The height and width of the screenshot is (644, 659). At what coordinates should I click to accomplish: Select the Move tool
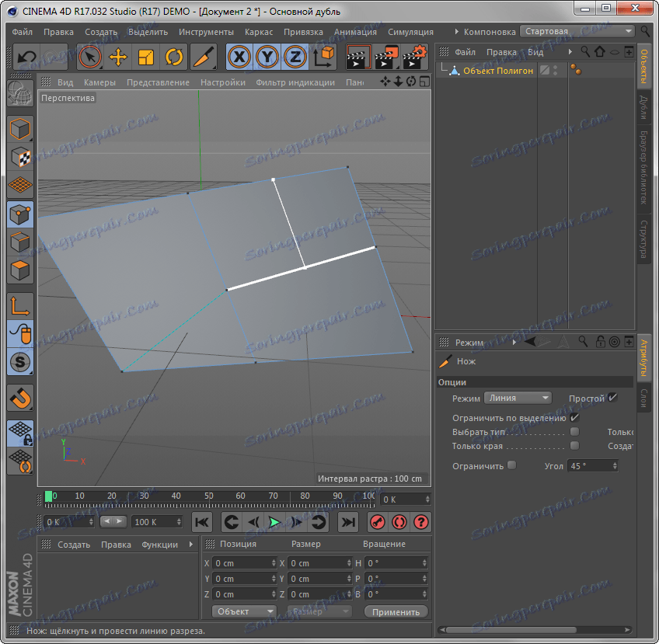117,57
